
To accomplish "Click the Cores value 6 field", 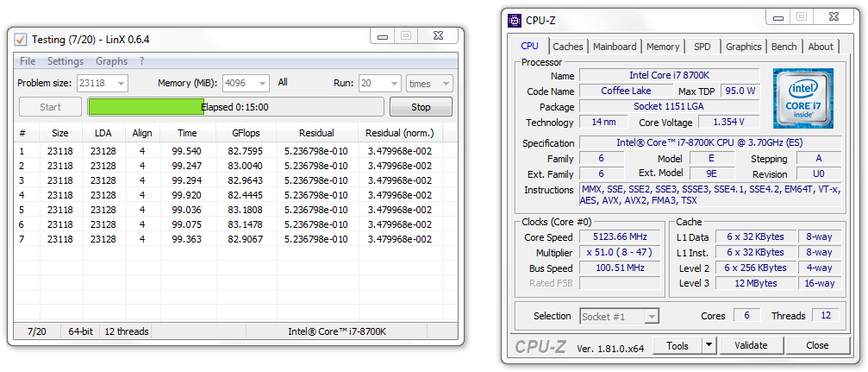I will tap(747, 315).
